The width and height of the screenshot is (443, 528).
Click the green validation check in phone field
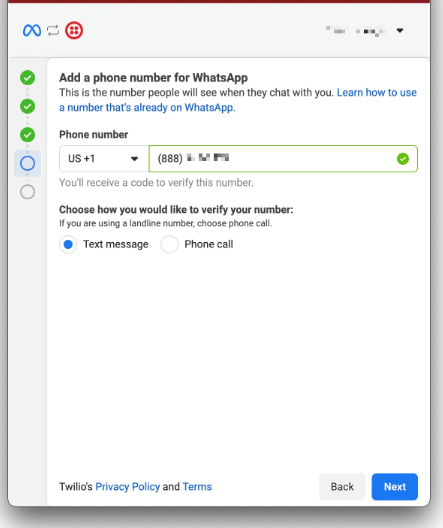tap(403, 159)
